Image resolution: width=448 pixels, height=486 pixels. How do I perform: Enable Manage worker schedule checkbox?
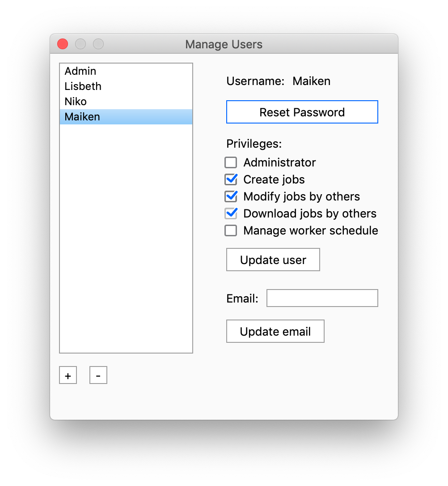(231, 230)
